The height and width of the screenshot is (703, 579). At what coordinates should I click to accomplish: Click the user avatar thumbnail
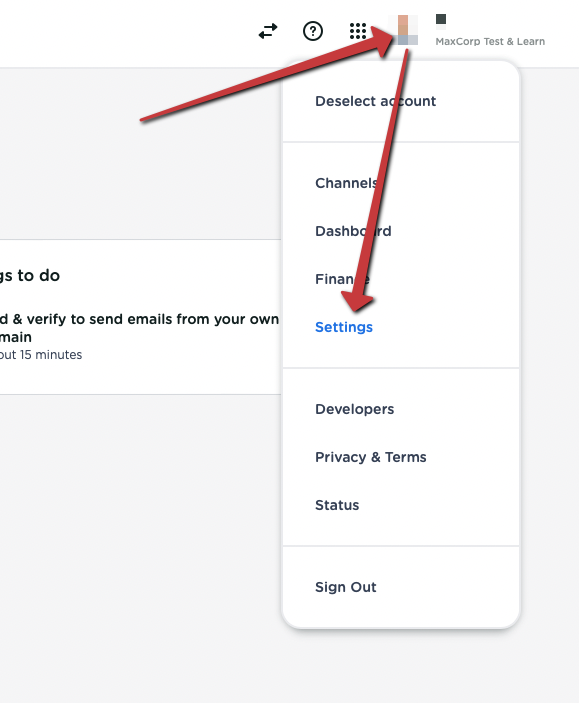[x=403, y=30]
